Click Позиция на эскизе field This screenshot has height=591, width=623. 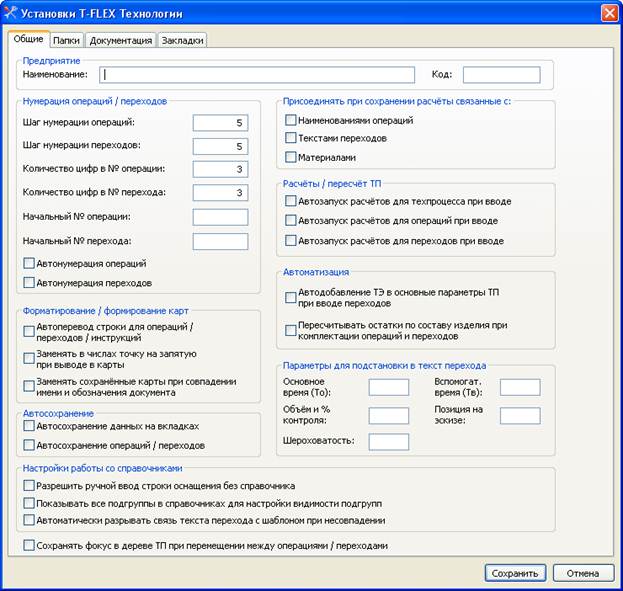pos(520,416)
